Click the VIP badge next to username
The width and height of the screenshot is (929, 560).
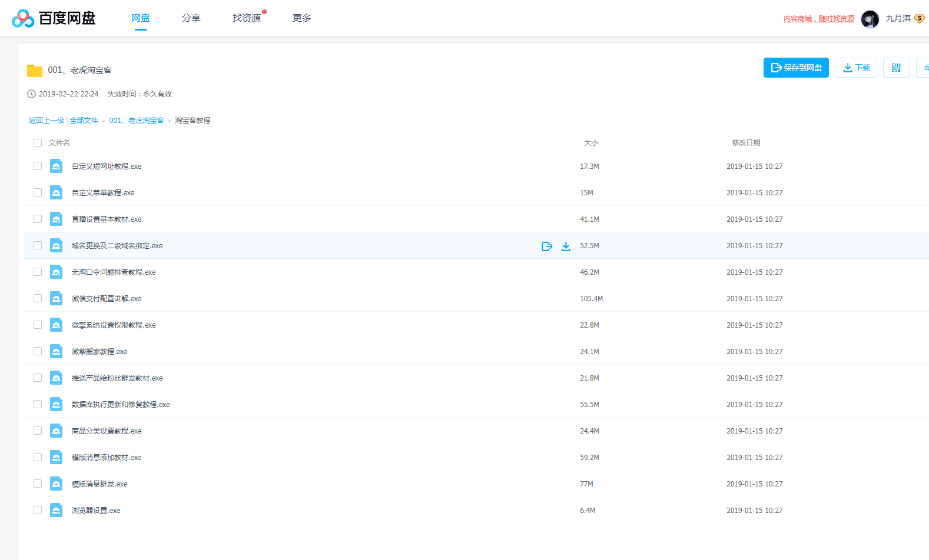click(x=920, y=18)
